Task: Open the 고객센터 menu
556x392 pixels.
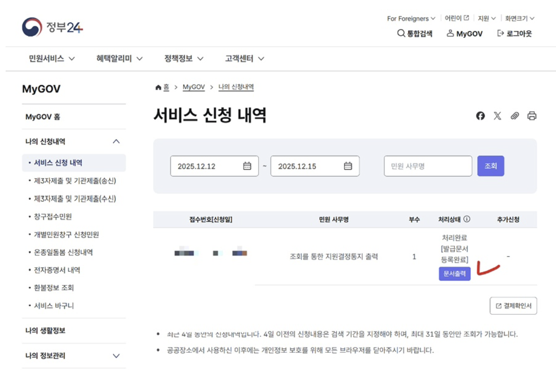Action: point(240,58)
